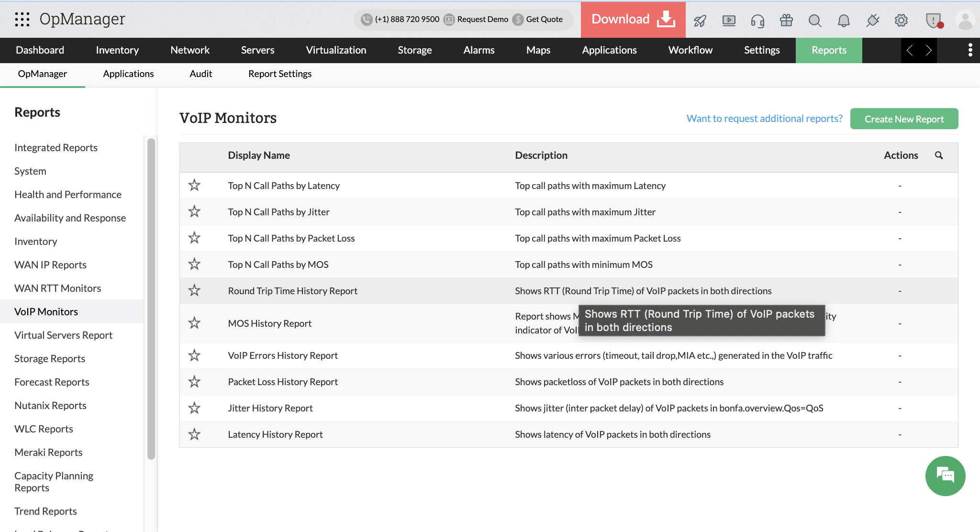Open the live chat bubble
The width and height of the screenshot is (980, 532).
tap(945, 476)
